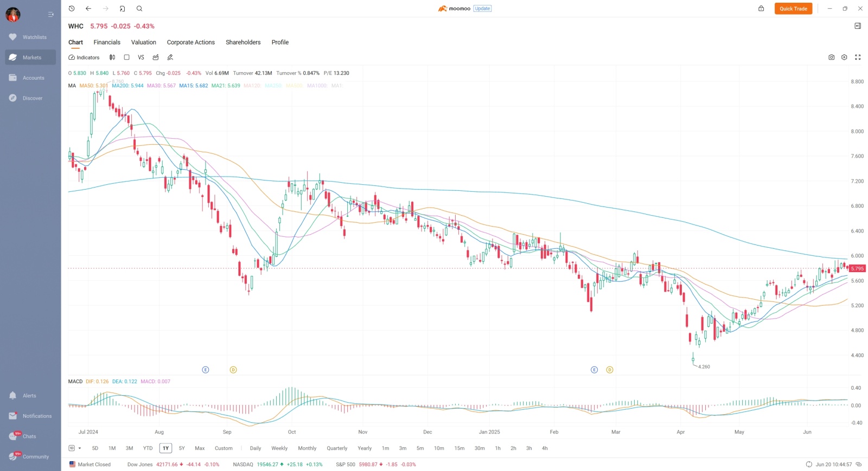The image size is (868, 471).
Task: Open the Indicators panel
Action: coord(84,57)
